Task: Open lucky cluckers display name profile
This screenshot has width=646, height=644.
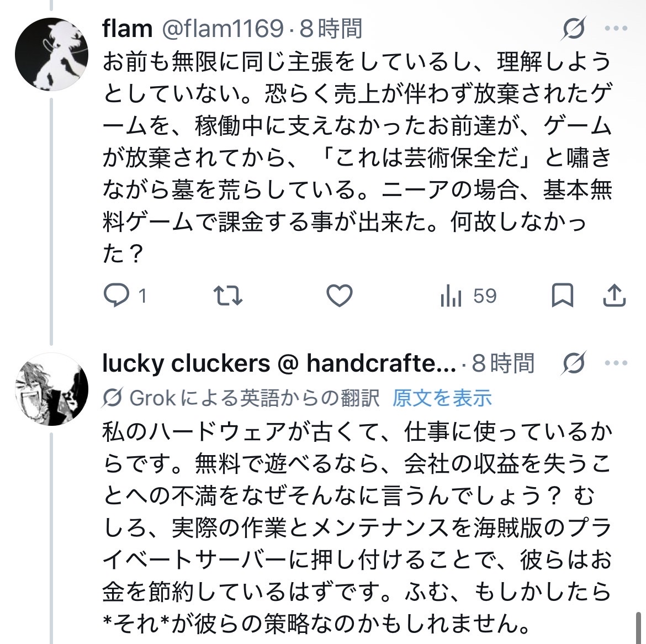Action: (279, 363)
